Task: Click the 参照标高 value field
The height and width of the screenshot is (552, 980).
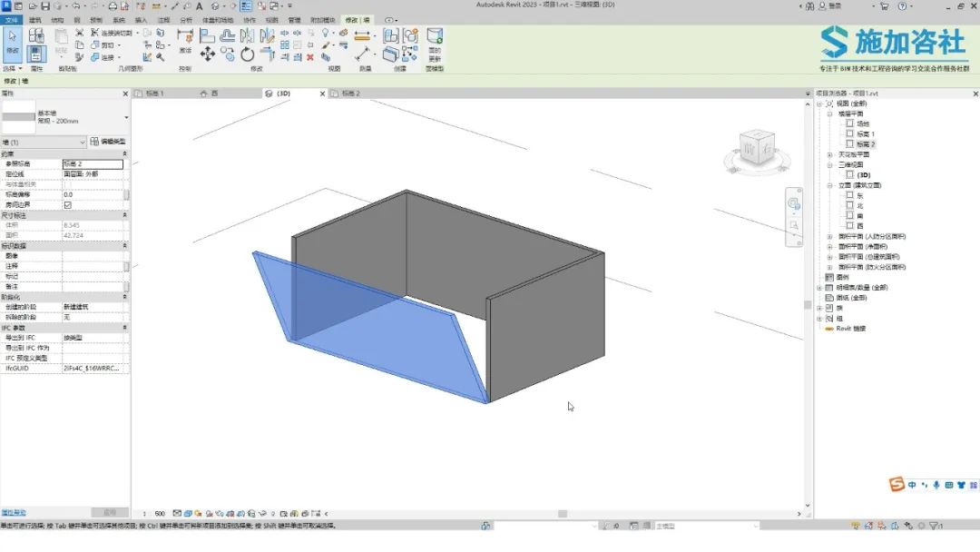Action: point(92,164)
